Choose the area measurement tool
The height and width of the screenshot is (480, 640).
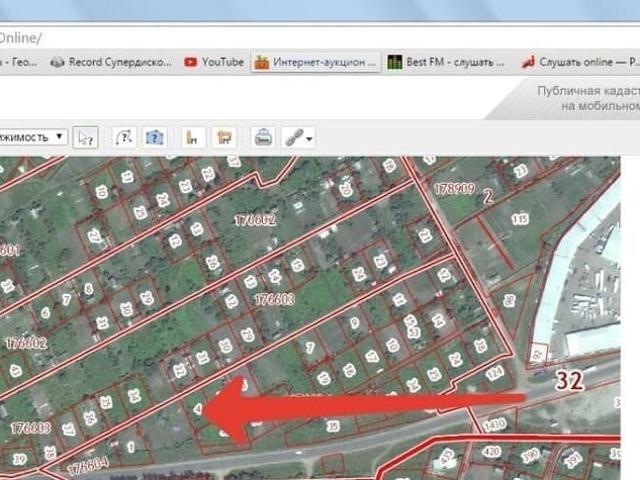tap(224, 138)
